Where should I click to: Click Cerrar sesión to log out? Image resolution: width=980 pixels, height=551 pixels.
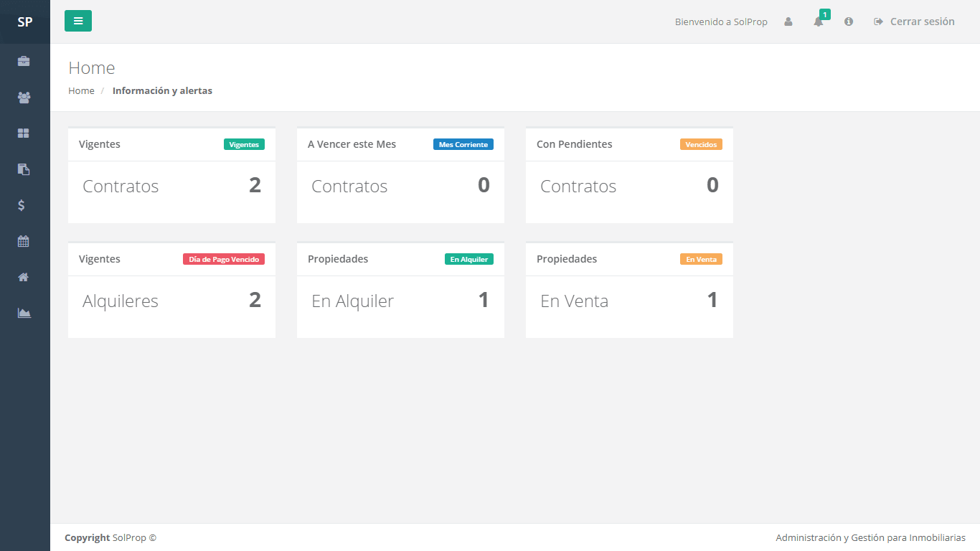(x=914, y=22)
